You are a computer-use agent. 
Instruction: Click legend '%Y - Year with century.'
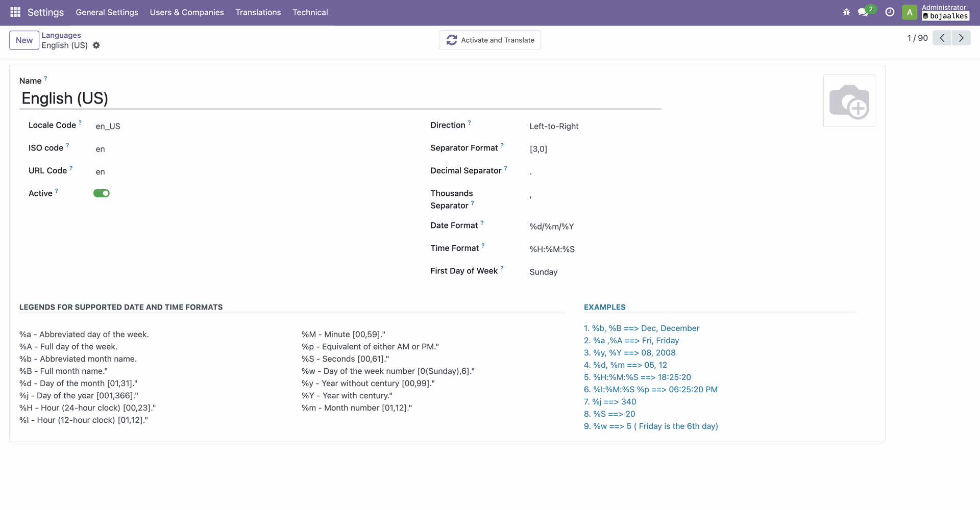point(347,396)
